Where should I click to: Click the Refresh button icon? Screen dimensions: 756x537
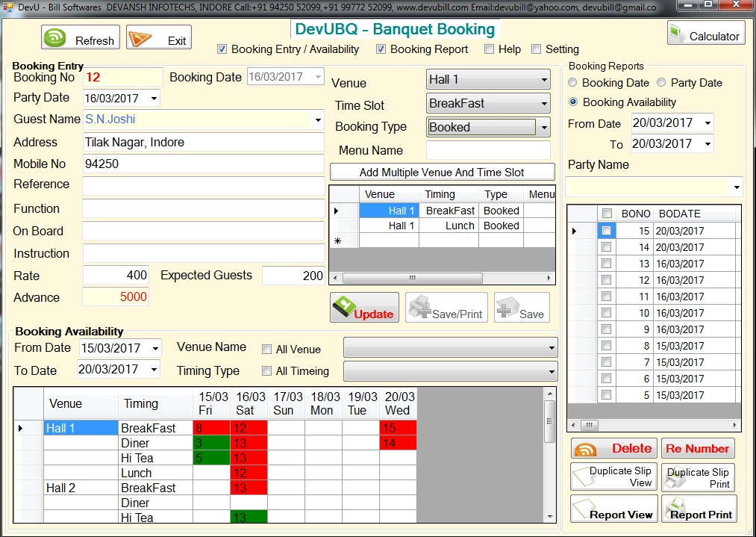[x=55, y=39]
